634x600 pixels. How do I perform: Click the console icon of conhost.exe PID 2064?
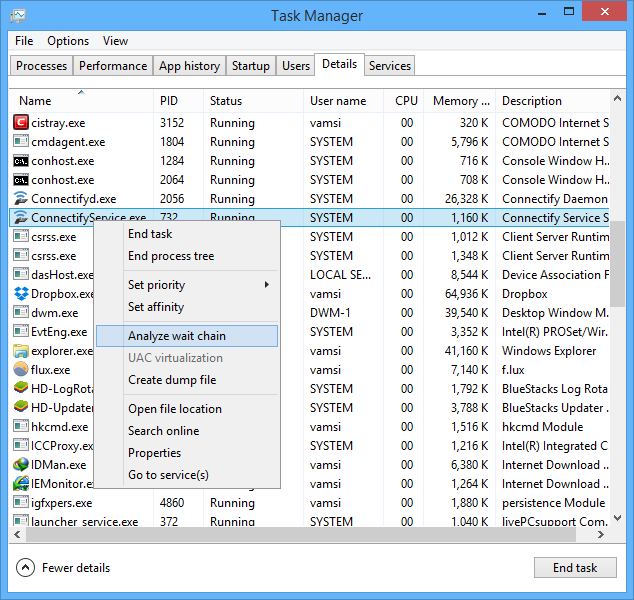point(21,180)
